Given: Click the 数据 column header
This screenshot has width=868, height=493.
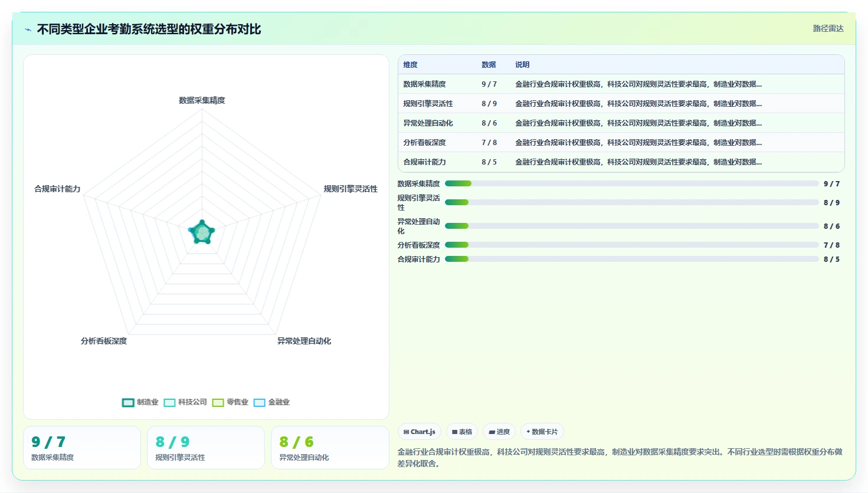Looking at the screenshot, I should click(489, 65).
